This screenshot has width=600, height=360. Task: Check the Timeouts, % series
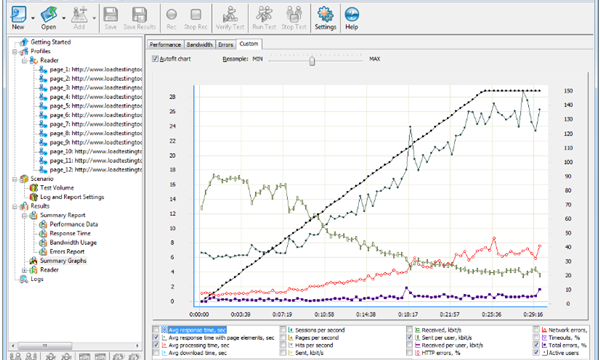(x=536, y=337)
